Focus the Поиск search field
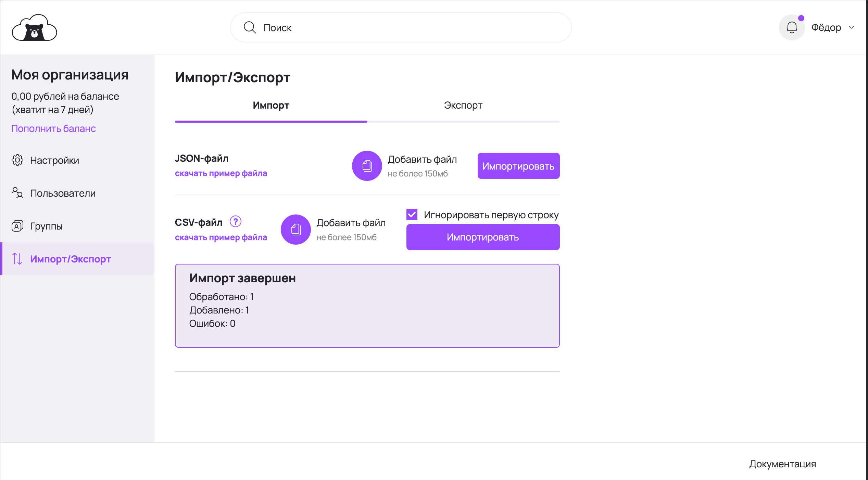Screen dimensions: 868x480 pos(411,28)
